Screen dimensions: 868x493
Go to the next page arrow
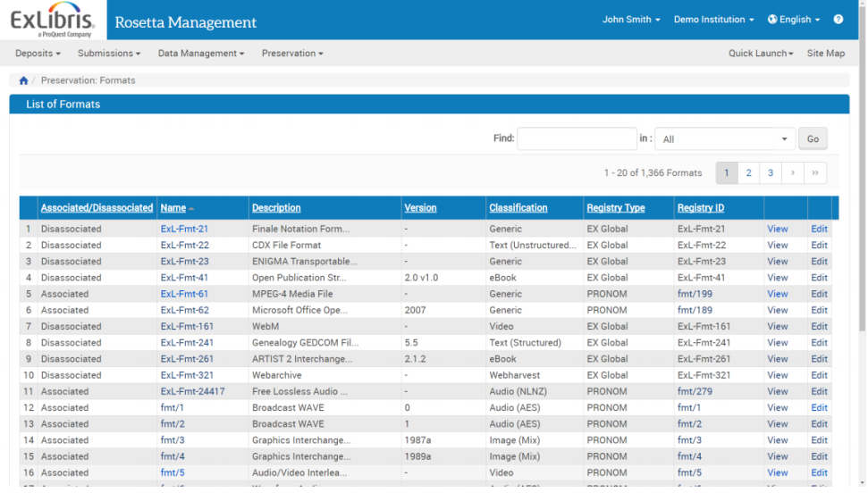coord(793,173)
